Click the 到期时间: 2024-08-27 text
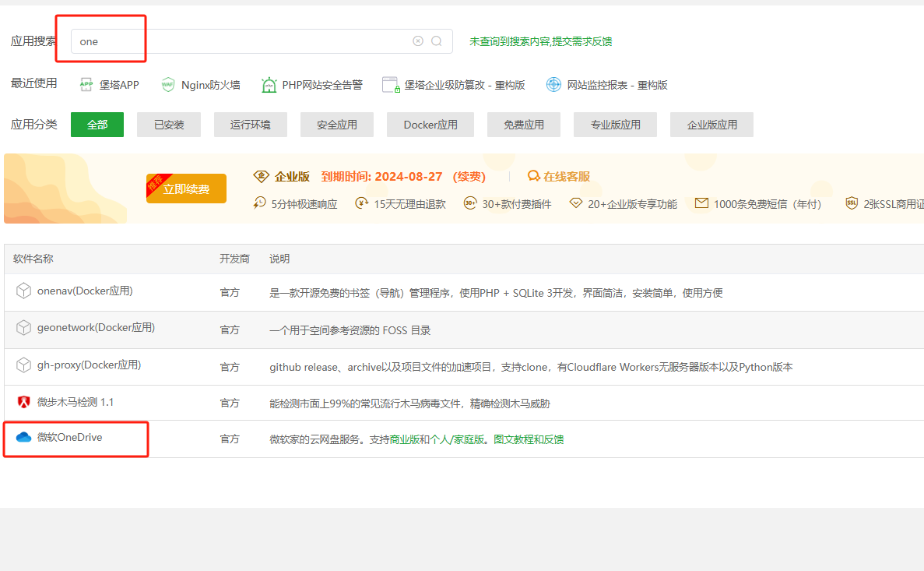This screenshot has height=571, width=924. tap(382, 176)
